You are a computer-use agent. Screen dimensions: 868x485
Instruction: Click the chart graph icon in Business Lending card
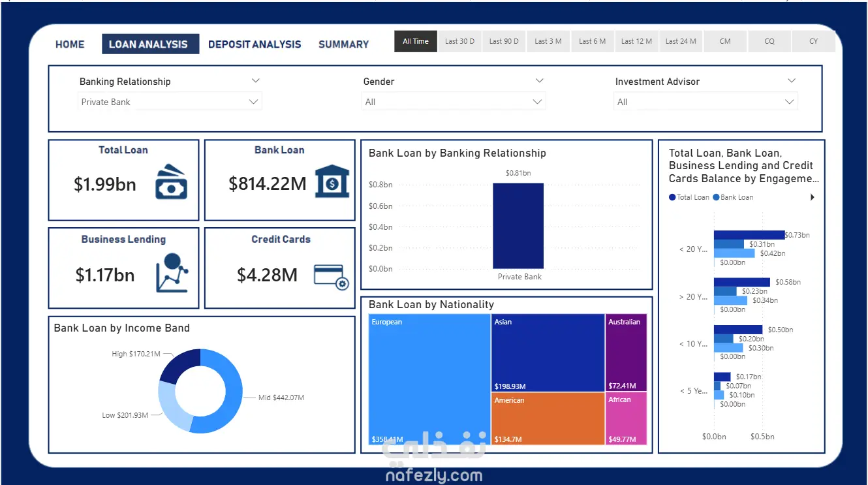tap(172, 272)
